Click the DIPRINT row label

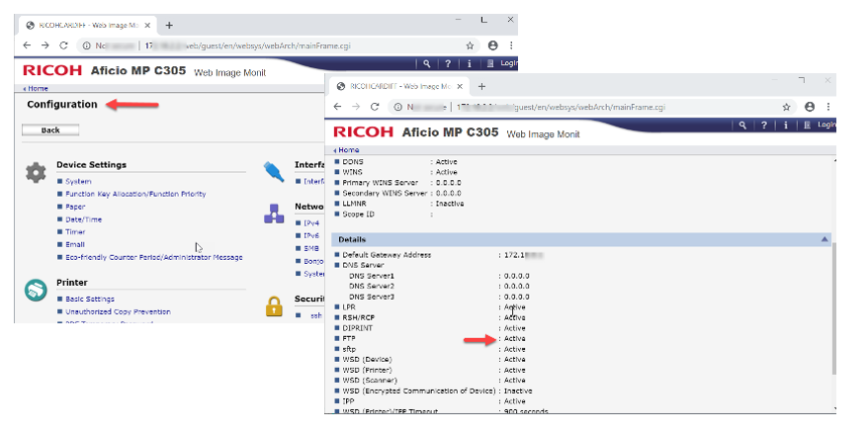(358, 328)
